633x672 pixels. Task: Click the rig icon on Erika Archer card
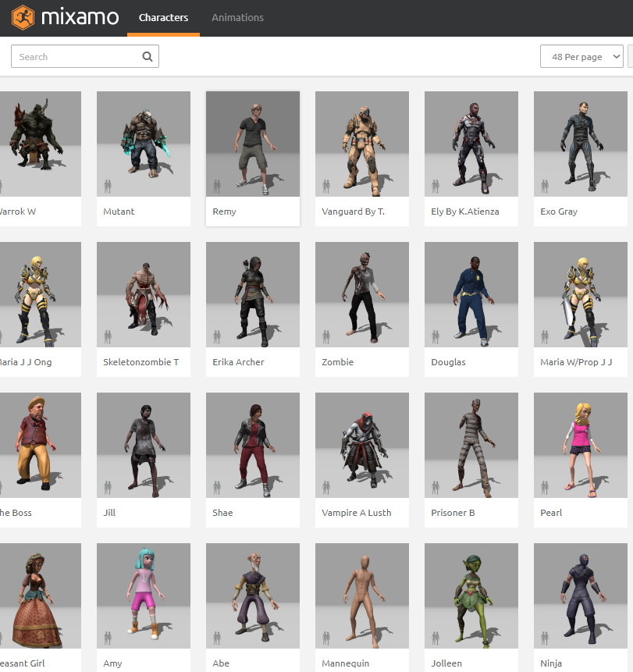(x=217, y=337)
